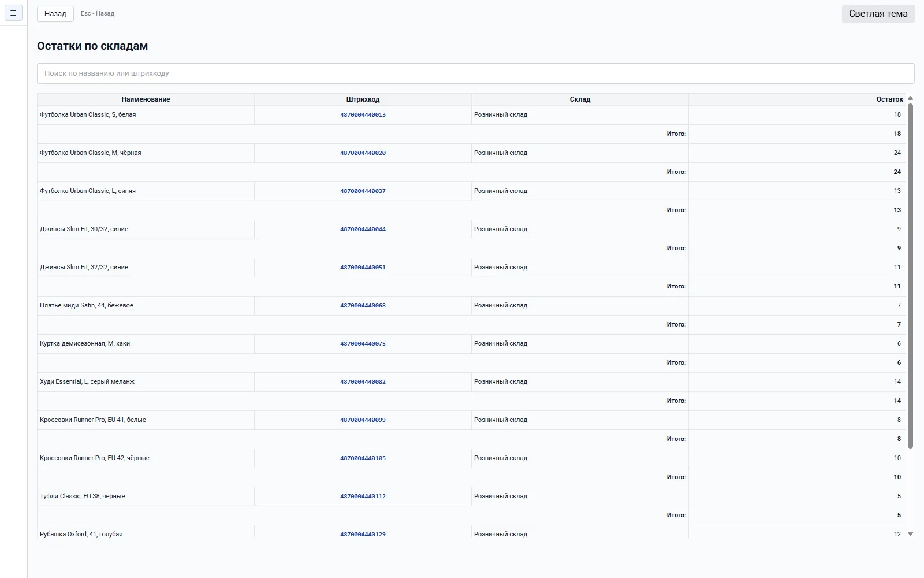Open barcode 4870004440044
924x578 pixels.
point(363,229)
